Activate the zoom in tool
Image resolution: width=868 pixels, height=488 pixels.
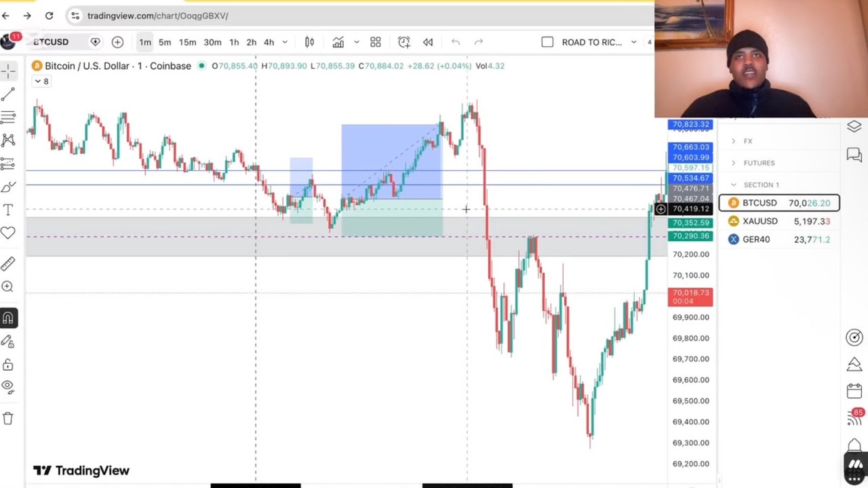click(x=8, y=287)
